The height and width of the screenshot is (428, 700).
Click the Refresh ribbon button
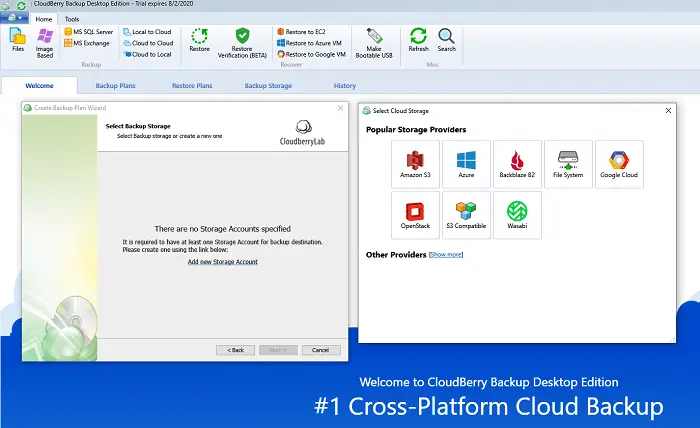pyautogui.click(x=418, y=40)
